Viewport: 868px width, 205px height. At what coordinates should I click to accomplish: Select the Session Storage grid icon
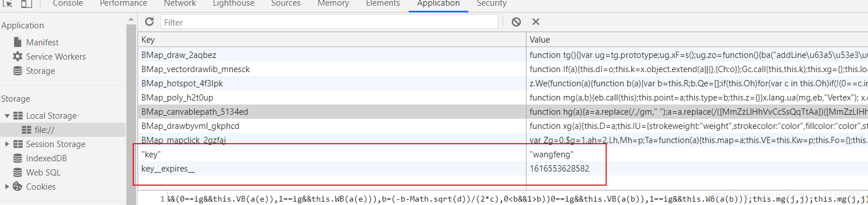click(x=18, y=144)
